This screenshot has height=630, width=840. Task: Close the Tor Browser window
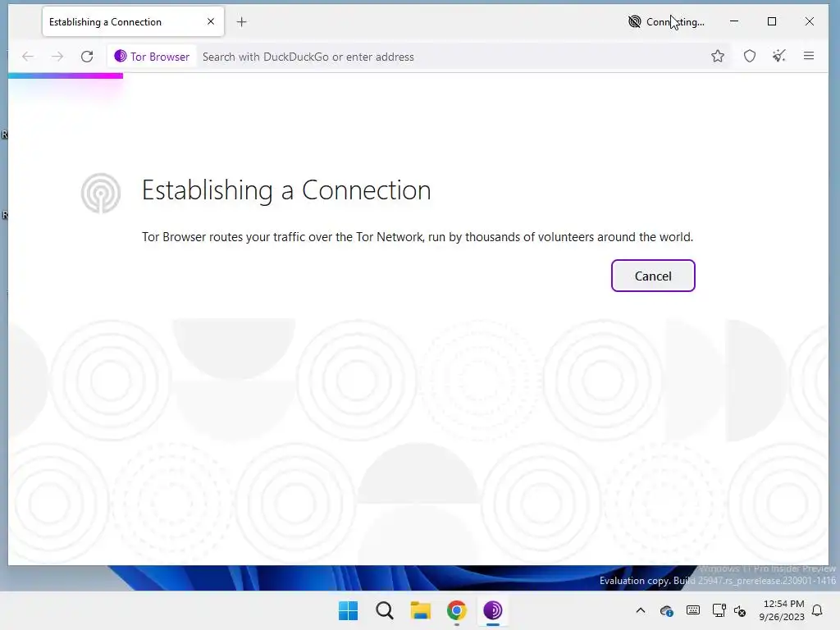point(810,21)
